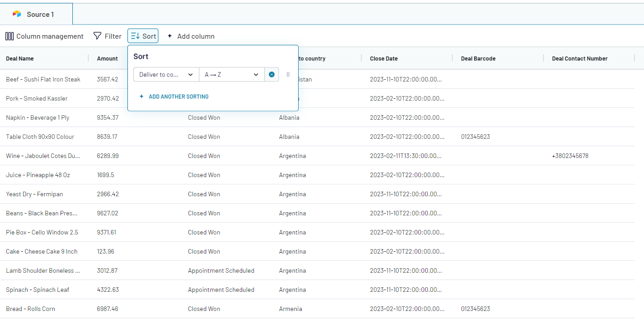Select the +3802345678 contact number cell

(570, 156)
